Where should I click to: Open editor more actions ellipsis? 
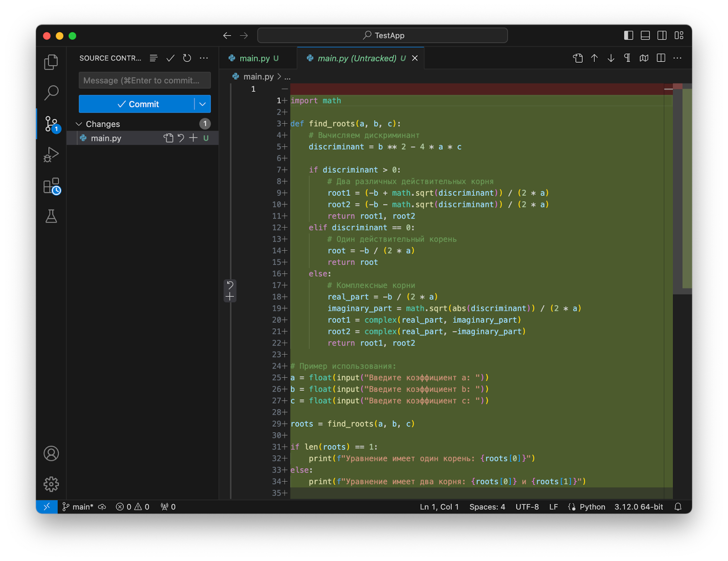click(677, 58)
